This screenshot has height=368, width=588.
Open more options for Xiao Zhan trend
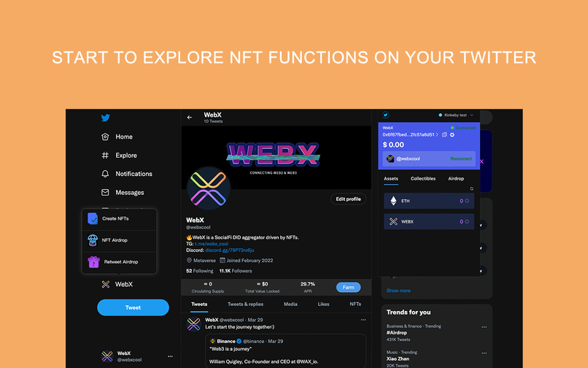click(484, 353)
